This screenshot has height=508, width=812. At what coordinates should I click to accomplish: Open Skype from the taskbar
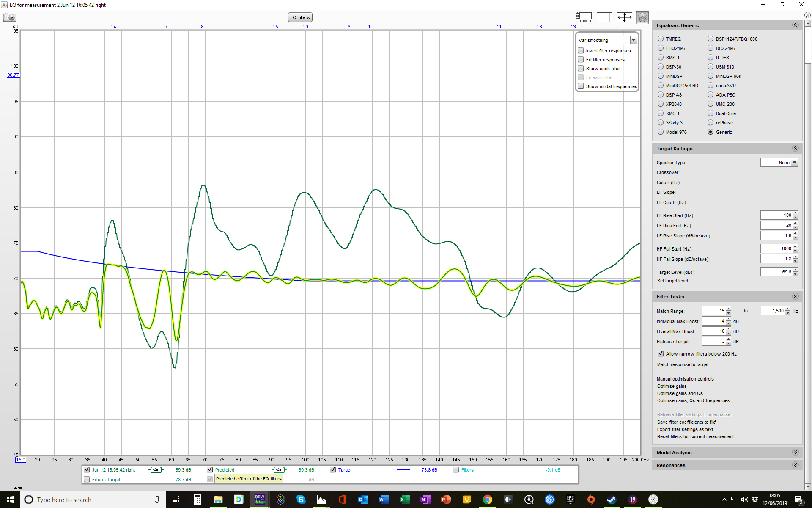coord(301,500)
